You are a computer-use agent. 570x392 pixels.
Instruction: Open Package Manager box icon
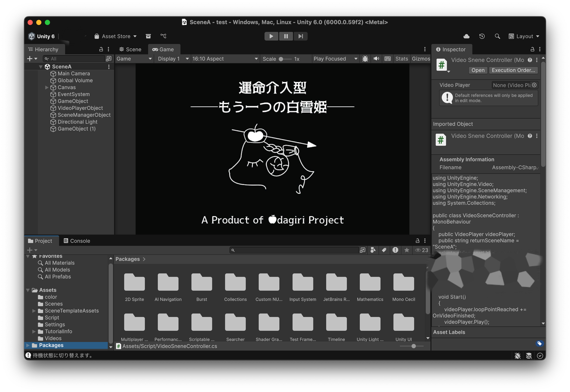pos(148,36)
